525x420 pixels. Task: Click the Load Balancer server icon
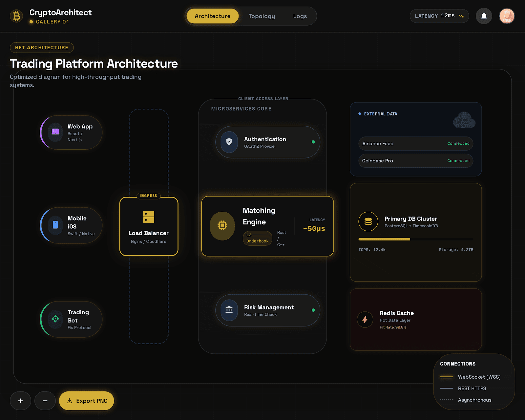148,216
